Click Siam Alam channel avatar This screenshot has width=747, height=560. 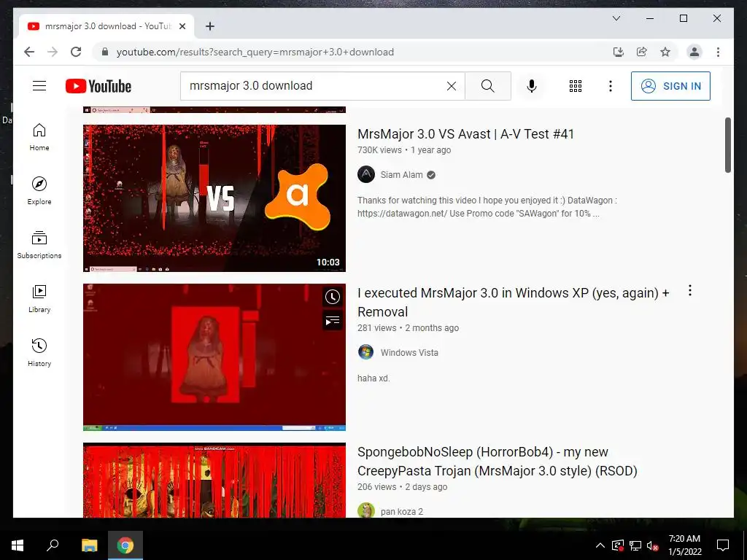pos(366,174)
